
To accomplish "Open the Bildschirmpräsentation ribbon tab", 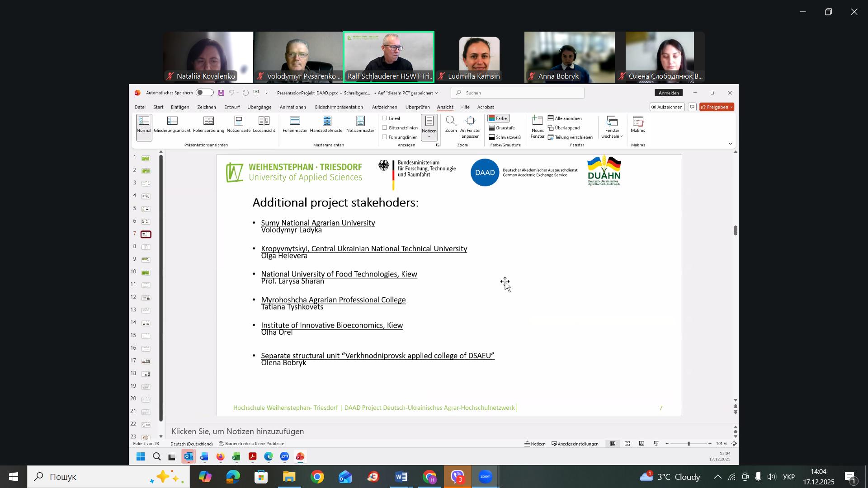I will point(339,107).
